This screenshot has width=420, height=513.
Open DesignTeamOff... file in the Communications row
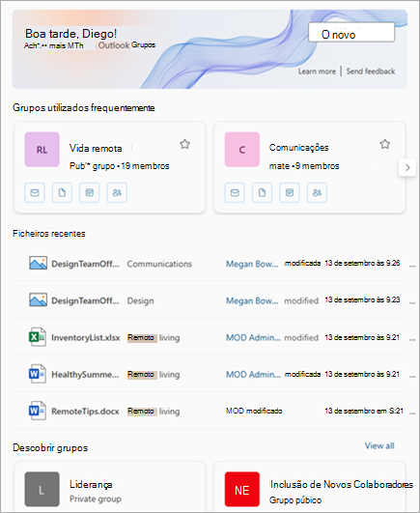pos(85,264)
